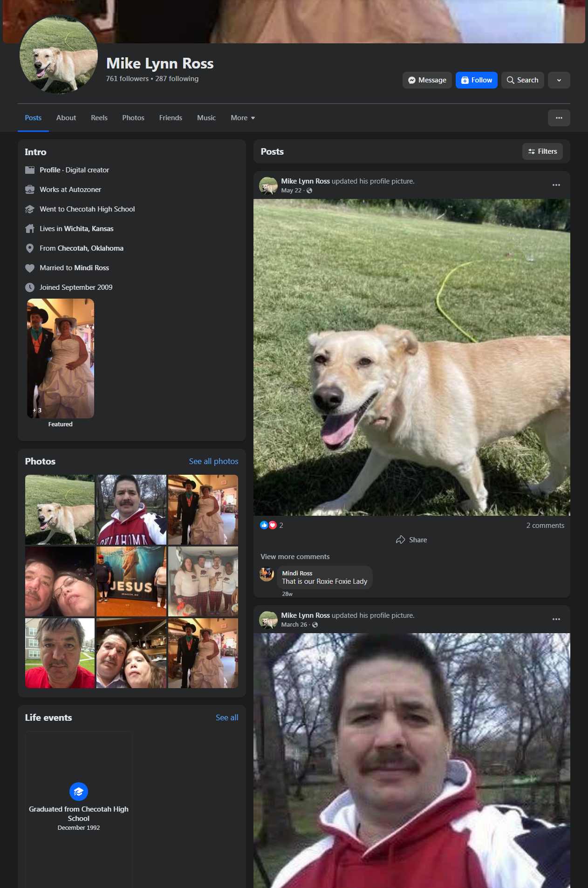Share the dog profile picture post

coord(411,540)
